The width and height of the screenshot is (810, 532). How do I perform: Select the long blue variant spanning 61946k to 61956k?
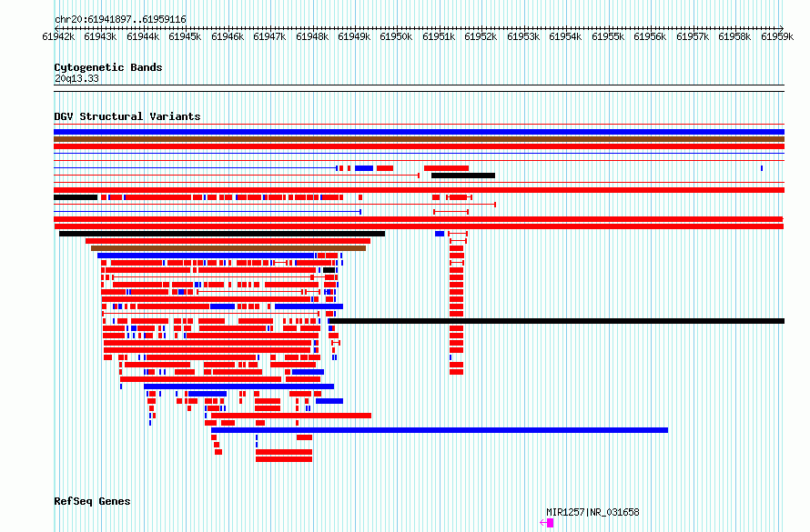coord(440,430)
